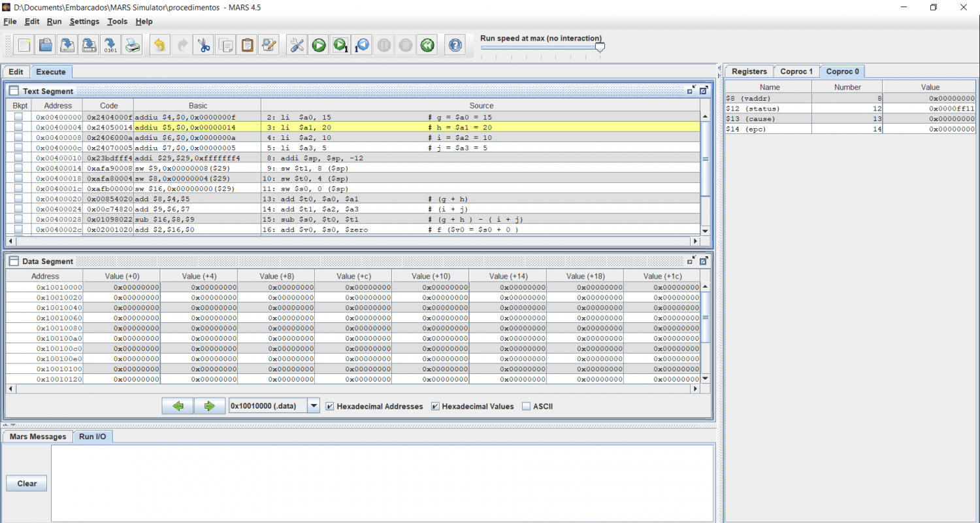Click the Data Segment vertical scrollbar
980x523 pixels.
click(x=705, y=332)
